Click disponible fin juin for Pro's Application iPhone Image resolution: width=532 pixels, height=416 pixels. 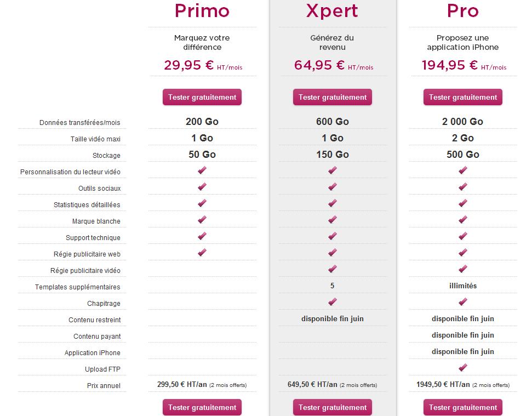coord(462,351)
